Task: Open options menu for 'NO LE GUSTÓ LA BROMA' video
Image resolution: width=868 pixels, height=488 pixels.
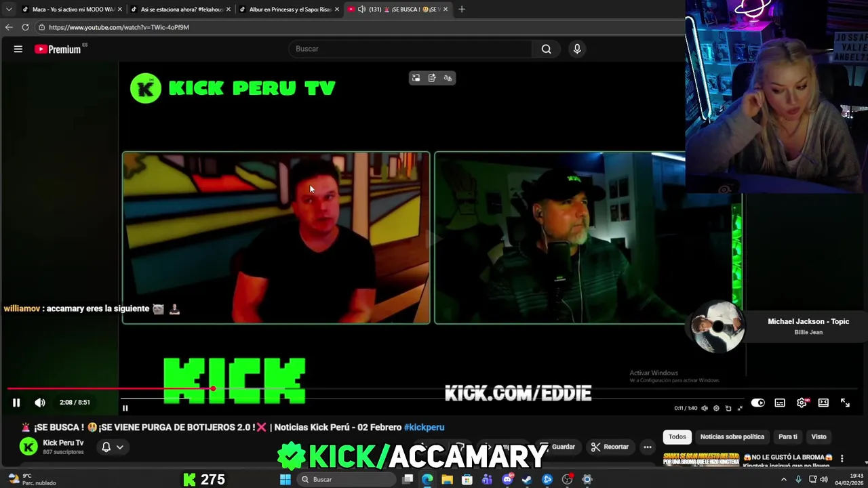Action: point(842,459)
